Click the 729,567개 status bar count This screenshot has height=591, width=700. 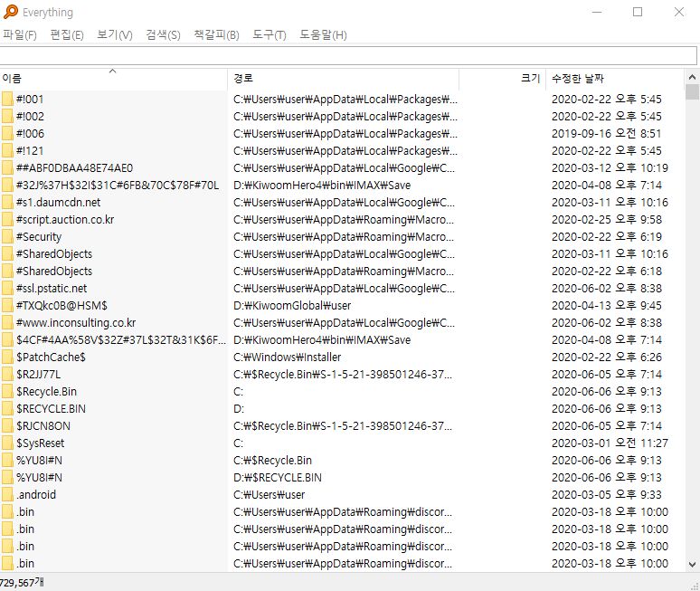(x=22, y=583)
